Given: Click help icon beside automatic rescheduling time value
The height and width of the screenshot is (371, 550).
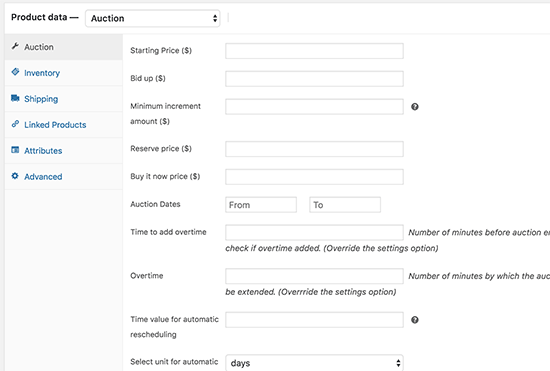Looking at the screenshot, I should pyautogui.click(x=415, y=320).
